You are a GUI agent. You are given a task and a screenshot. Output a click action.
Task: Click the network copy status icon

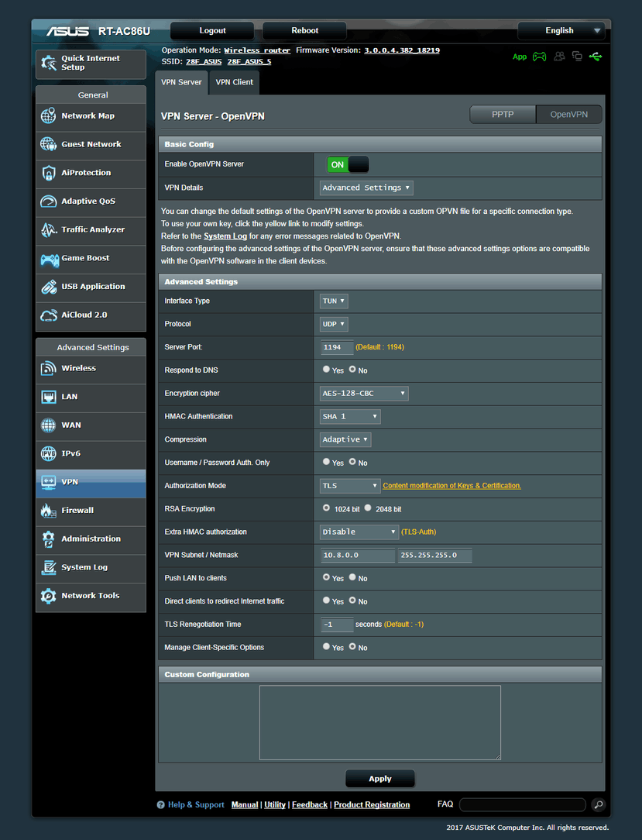click(x=577, y=57)
